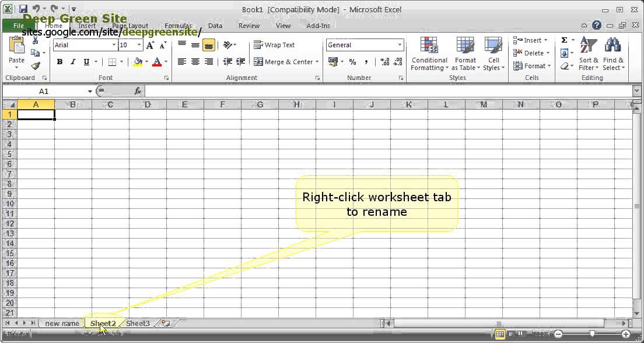Click the Decrease Font Size icon
This screenshot has height=343, width=644.
coord(163,45)
